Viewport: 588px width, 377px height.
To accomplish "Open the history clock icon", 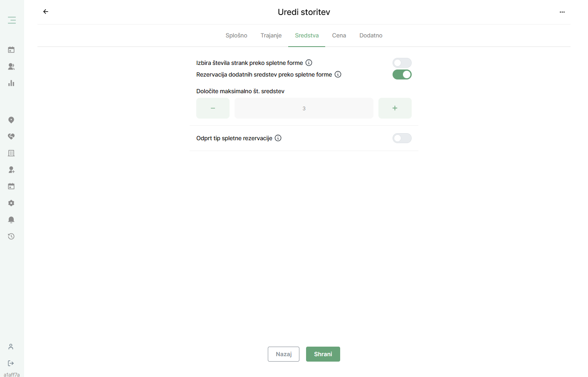I will click(11, 236).
